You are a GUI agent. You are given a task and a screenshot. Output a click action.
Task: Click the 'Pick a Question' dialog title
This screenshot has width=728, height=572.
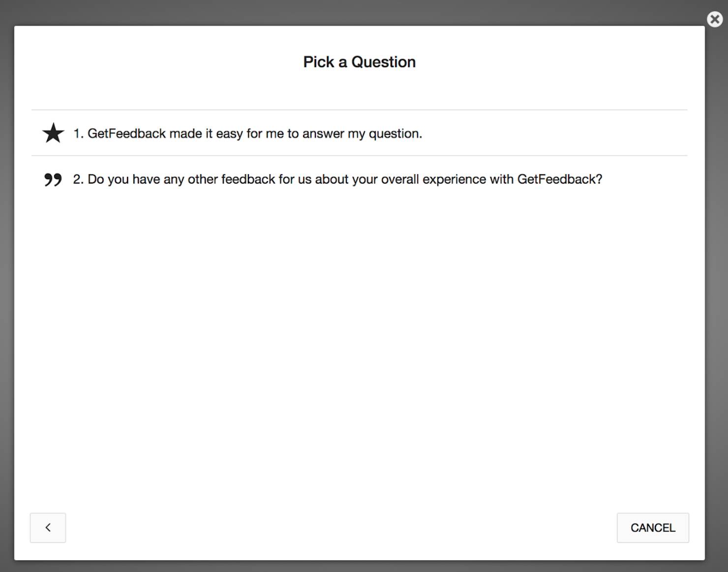pyautogui.click(x=359, y=62)
